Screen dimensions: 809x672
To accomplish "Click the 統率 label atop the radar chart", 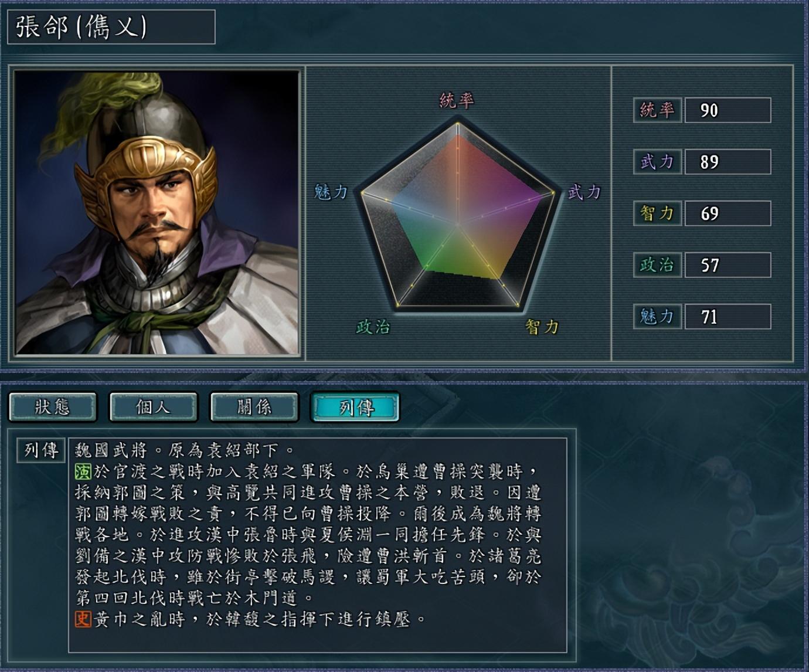I will (457, 101).
